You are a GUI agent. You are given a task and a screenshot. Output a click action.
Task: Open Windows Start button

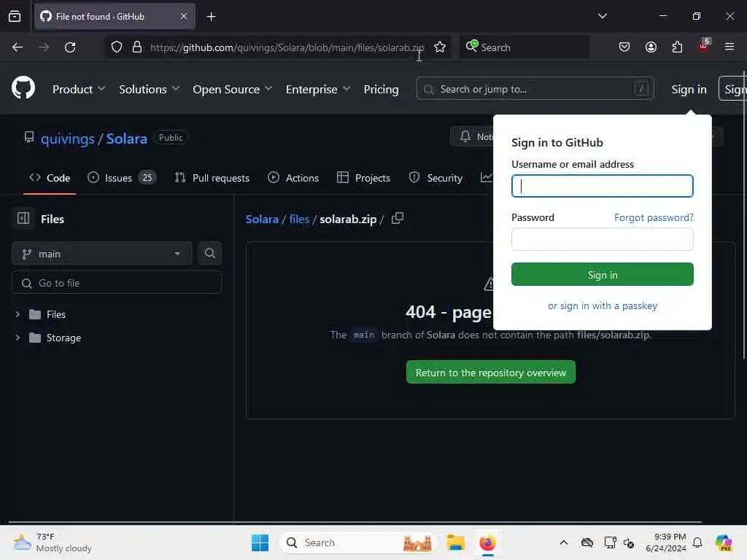click(260, 542)
